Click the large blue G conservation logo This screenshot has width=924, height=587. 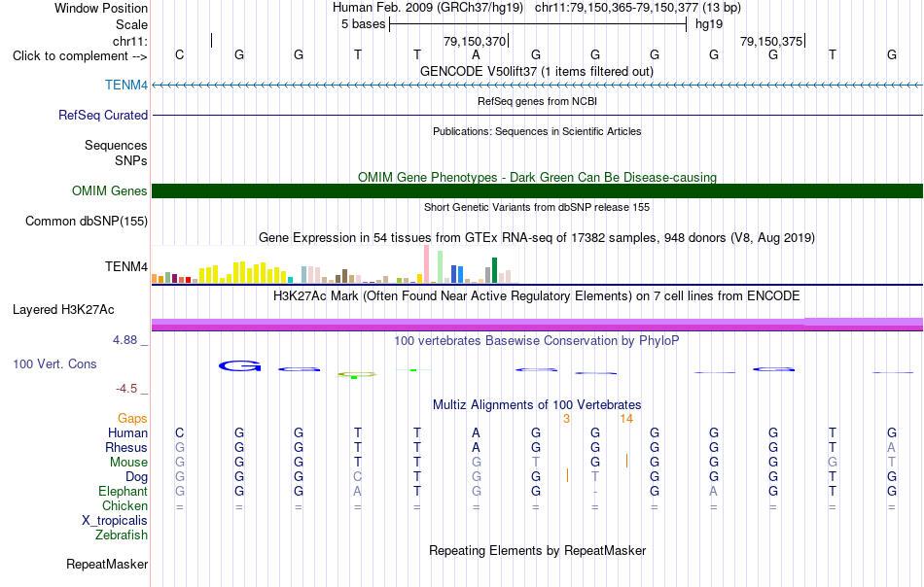(x=239, y=366)
